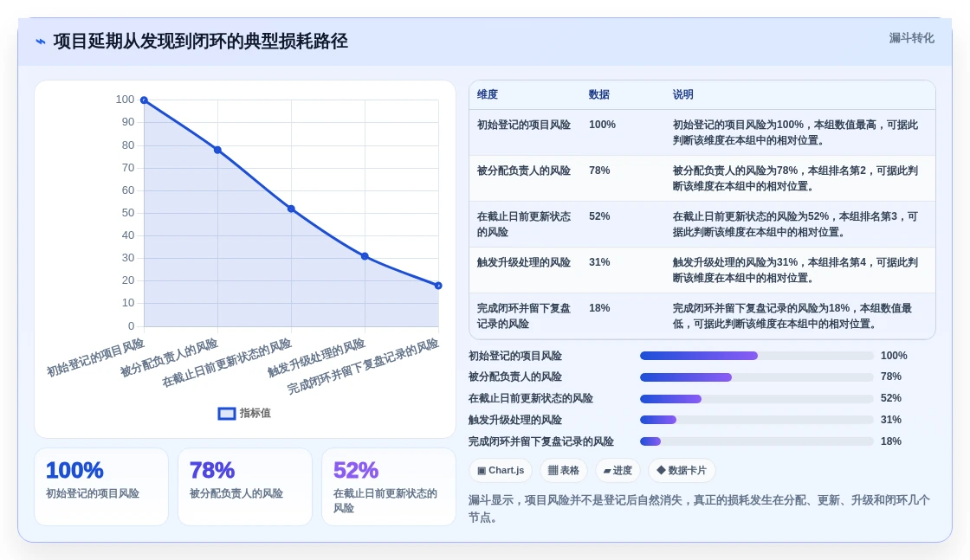
Task: Click the title 项目延期从发现到闭环的典型损耗路径
Action: tap(200, 42)
